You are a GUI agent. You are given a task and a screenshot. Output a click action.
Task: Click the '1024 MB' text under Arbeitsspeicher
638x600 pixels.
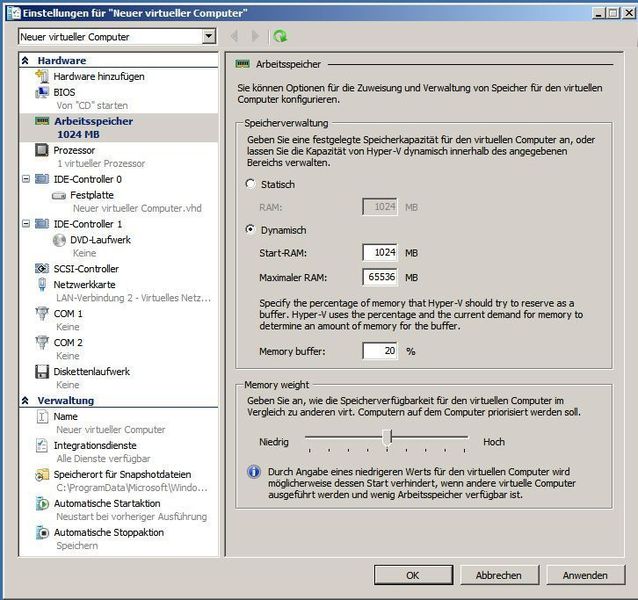tap(78, 135)
